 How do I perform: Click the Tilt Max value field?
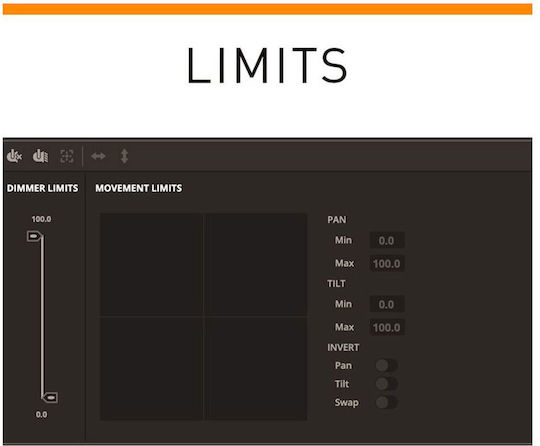point(387,328)
